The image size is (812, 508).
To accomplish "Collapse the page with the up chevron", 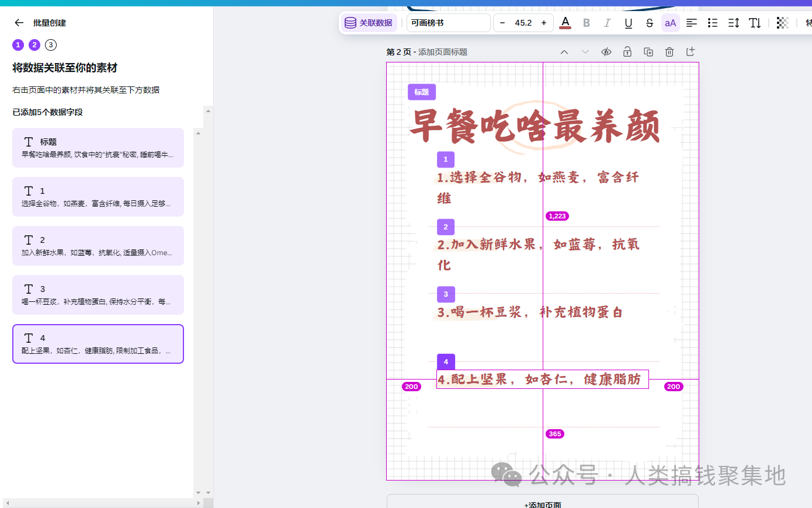I will coord(564,52).
